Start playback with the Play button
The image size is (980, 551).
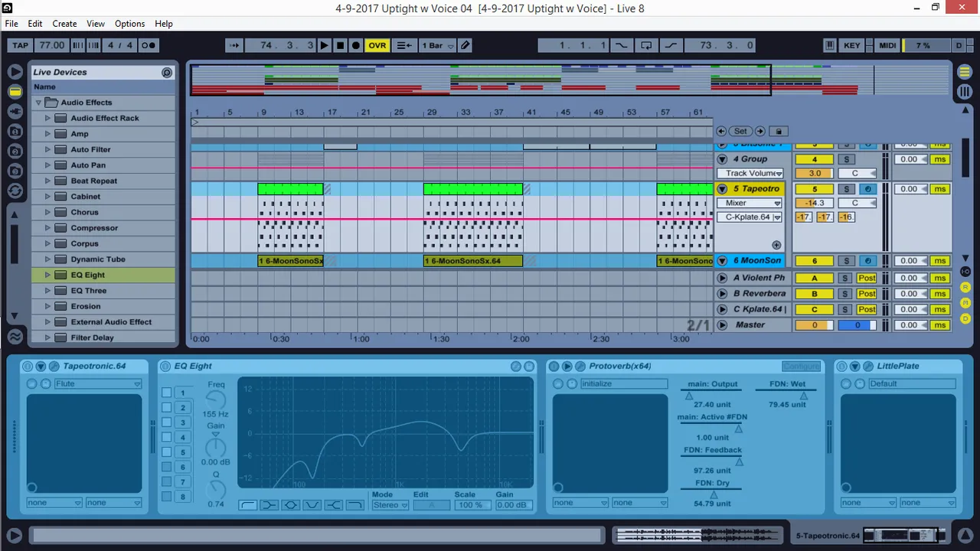click(x=324, y=45)
